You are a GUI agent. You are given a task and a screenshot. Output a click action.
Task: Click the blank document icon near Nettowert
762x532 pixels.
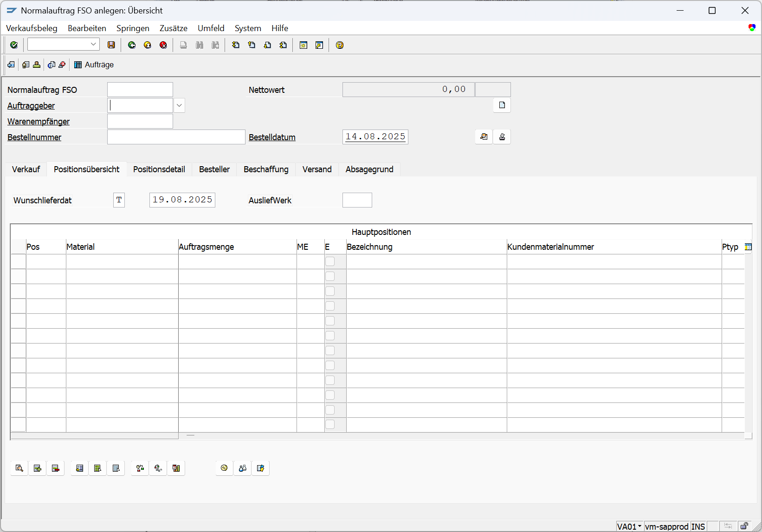pos(502,105)
